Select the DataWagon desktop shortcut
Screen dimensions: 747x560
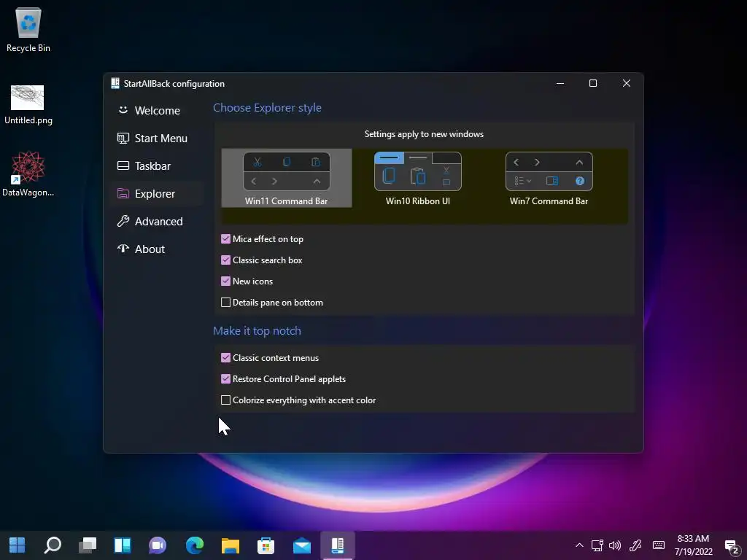pos(28,174)
